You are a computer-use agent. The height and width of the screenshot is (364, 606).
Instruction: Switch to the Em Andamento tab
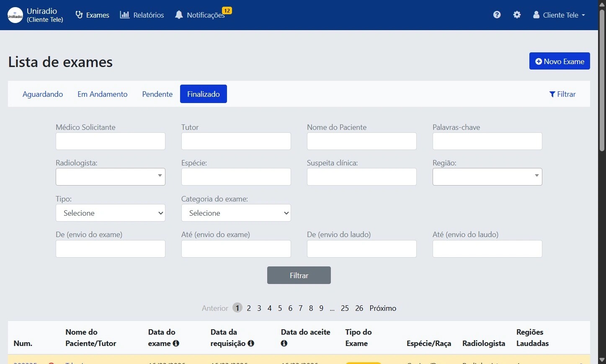click(x=102, y=94)
